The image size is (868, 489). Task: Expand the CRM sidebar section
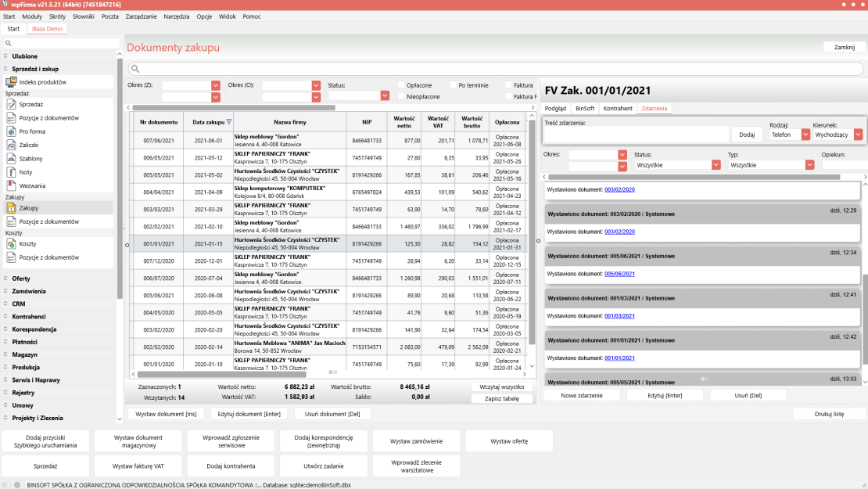[x=19, y=304]
